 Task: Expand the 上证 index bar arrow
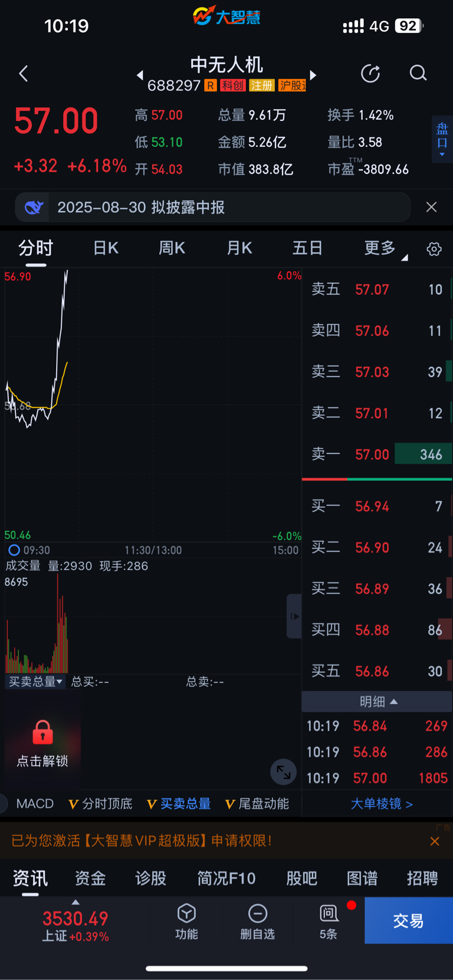(x=75, y=902)
